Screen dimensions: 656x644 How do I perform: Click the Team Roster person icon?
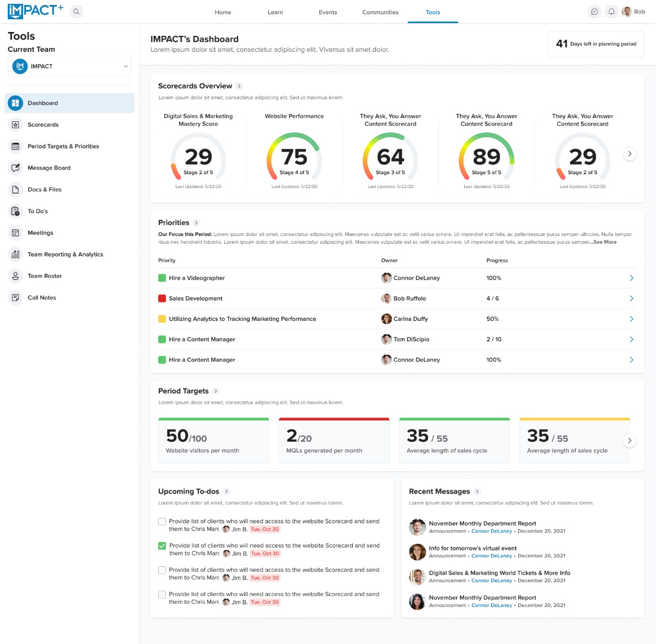pyautogui.click(x=15, y=276)
